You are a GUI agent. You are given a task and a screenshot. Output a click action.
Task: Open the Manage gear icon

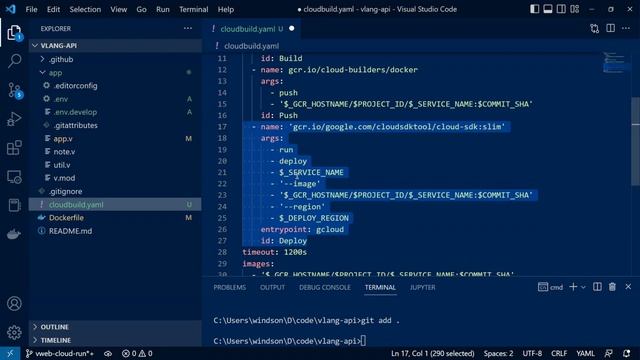pyautogui.click(x=14, y=332)
